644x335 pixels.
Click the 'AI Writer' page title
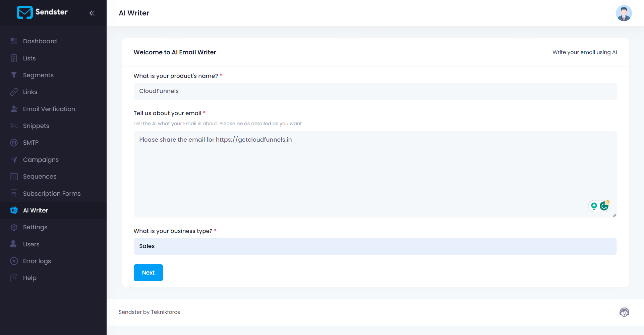click(x=134, y=13)
